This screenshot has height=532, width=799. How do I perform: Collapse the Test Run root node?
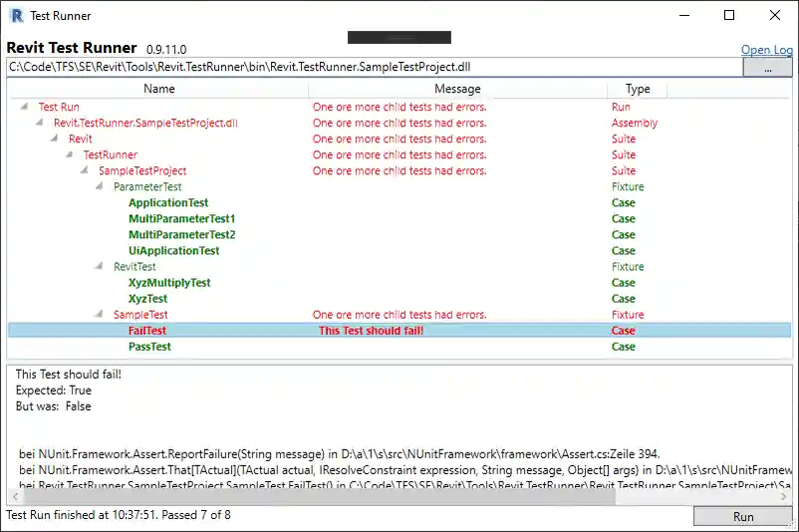tap(25, 108)
